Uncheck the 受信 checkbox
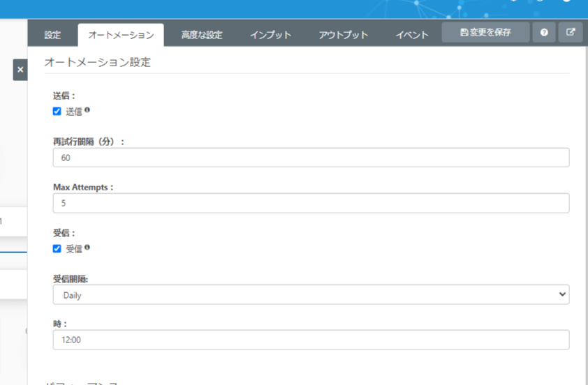 coord(57,249)
